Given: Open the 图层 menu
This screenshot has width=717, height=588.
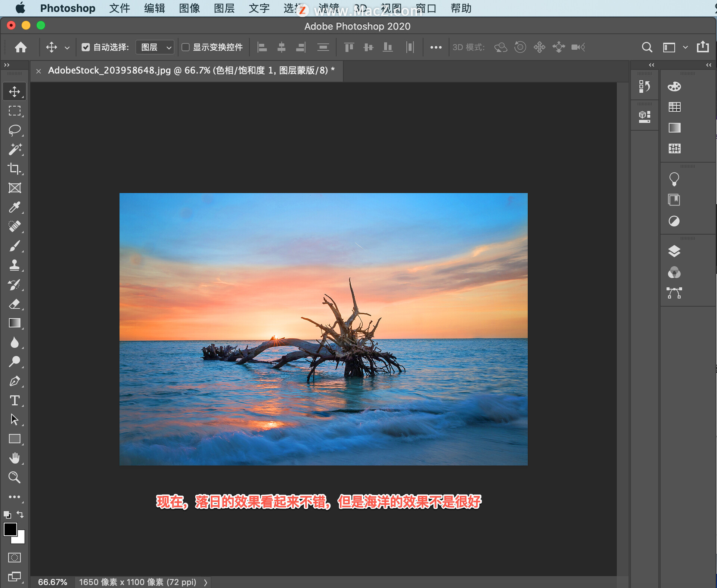Looking at the screenshot, I should [x=224, y=8].
